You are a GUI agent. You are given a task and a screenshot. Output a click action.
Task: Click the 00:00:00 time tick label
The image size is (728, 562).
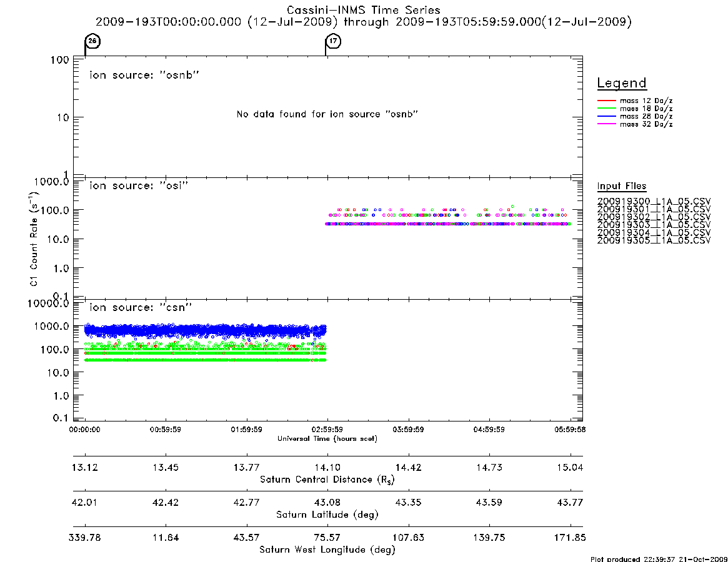pos(84,430)
